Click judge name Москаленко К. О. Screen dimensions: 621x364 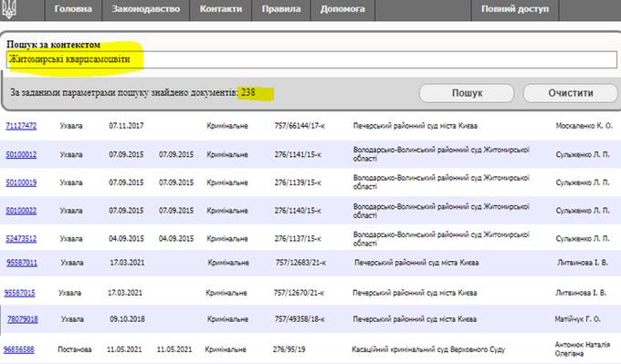584,126
